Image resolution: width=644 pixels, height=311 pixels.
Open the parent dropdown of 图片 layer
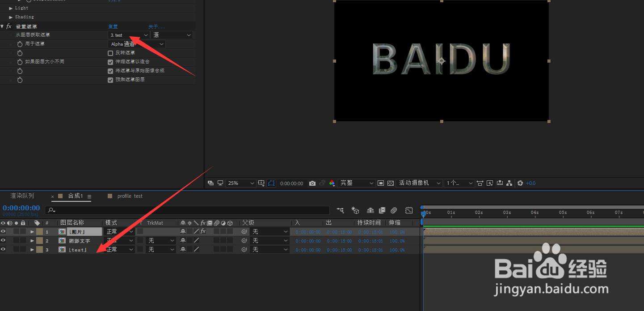click(x=269, y=231)
